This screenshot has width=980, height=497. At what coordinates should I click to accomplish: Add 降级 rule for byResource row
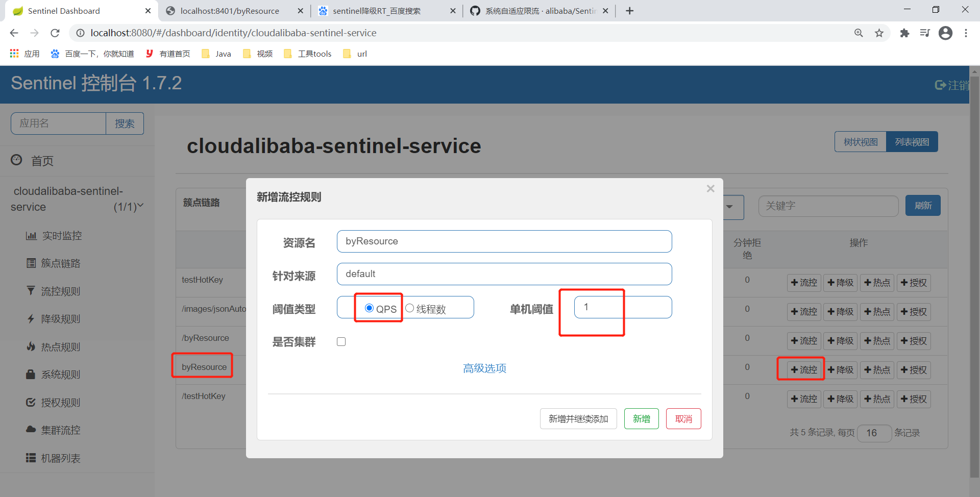841,370
